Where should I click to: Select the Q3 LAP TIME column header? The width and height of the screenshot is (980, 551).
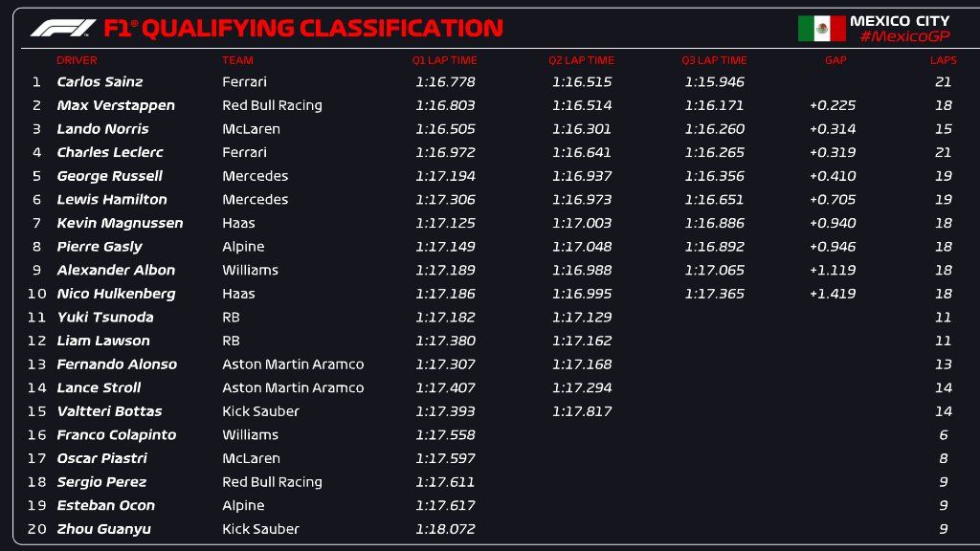pos(714,60)
